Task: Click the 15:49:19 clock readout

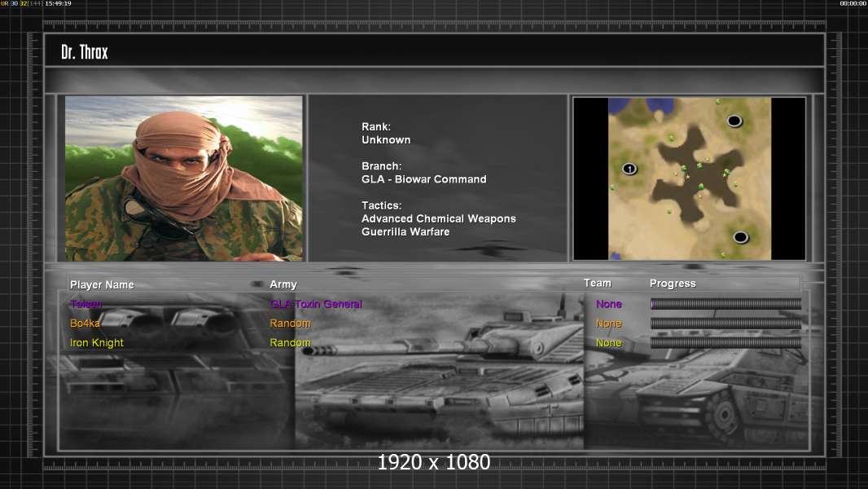Action: point(58,3)
